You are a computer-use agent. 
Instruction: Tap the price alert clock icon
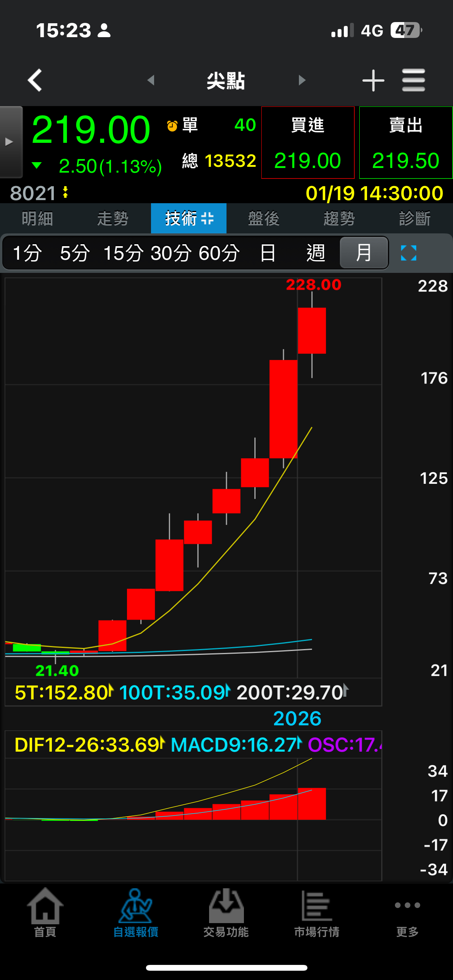coord(172,126)
